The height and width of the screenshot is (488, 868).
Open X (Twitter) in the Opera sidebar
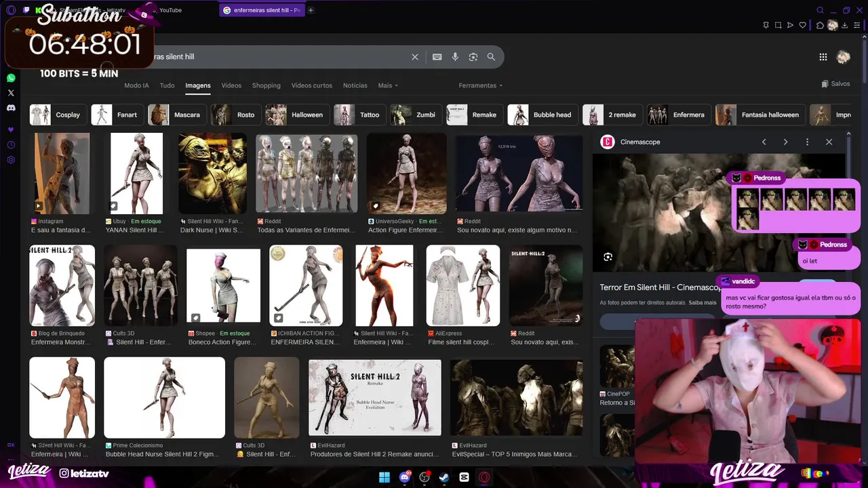11,93
